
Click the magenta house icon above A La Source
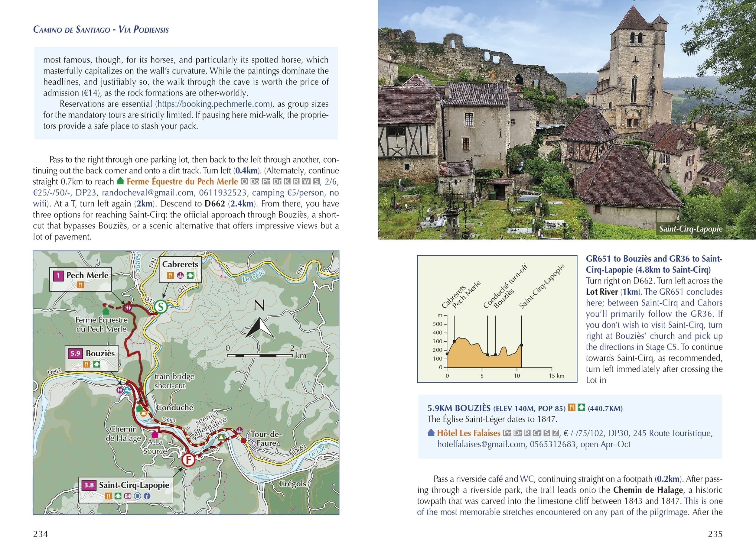point(155,434)
